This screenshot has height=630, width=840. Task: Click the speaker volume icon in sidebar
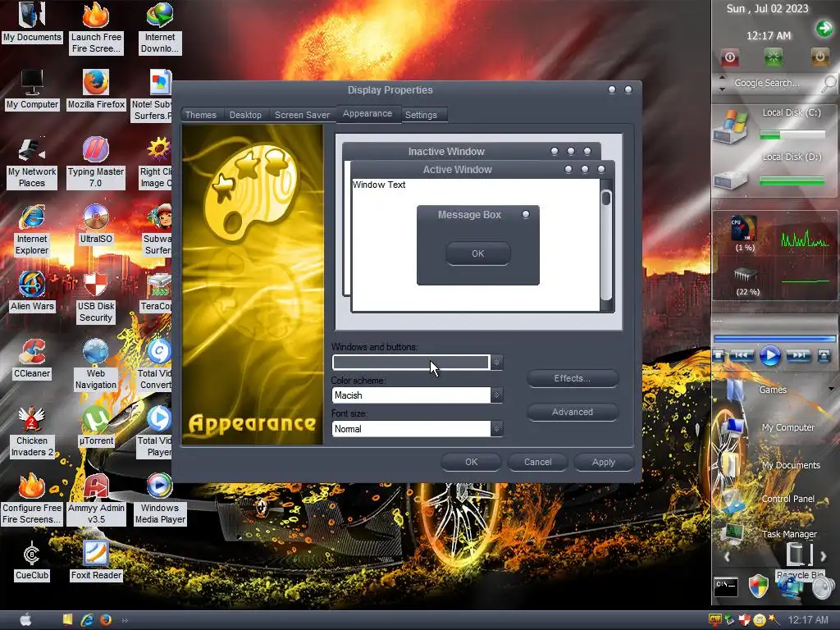823,587
